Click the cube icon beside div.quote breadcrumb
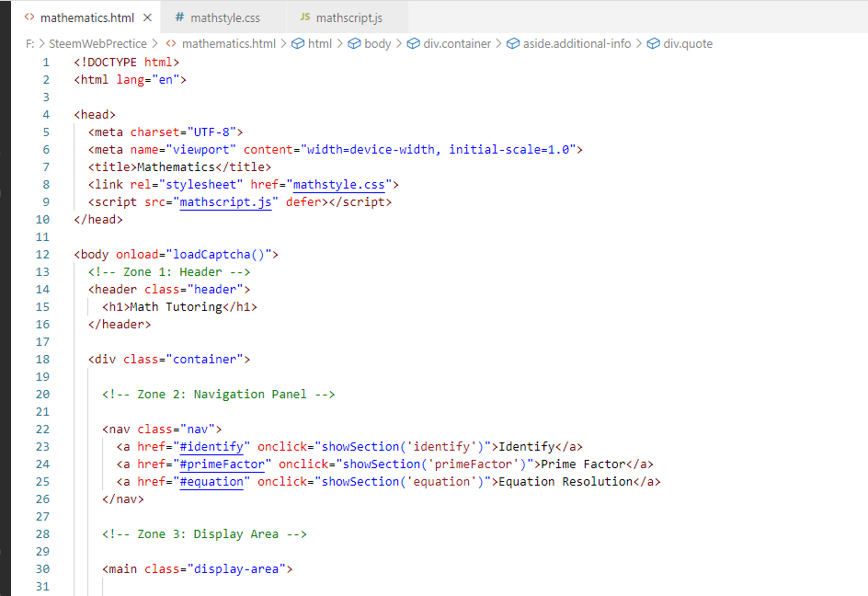Viewport: 868px width, 596px height. pos(654,43)
